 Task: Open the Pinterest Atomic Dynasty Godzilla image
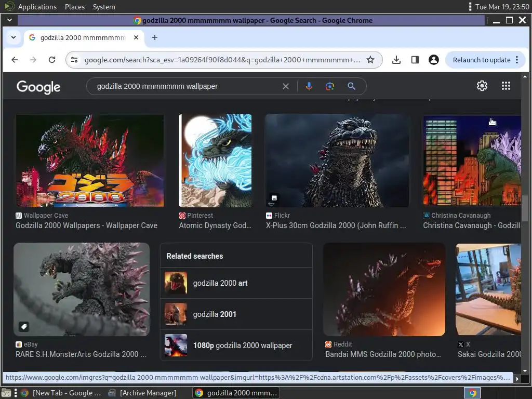tap(216, 161)
